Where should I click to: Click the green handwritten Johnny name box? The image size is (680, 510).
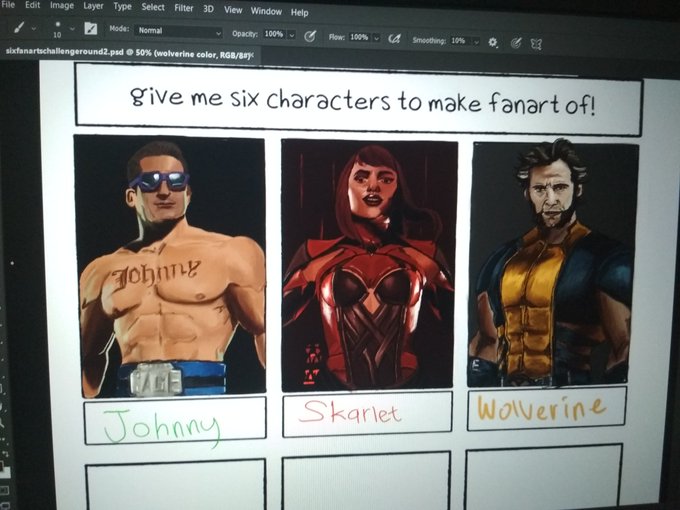pos(175,421)
